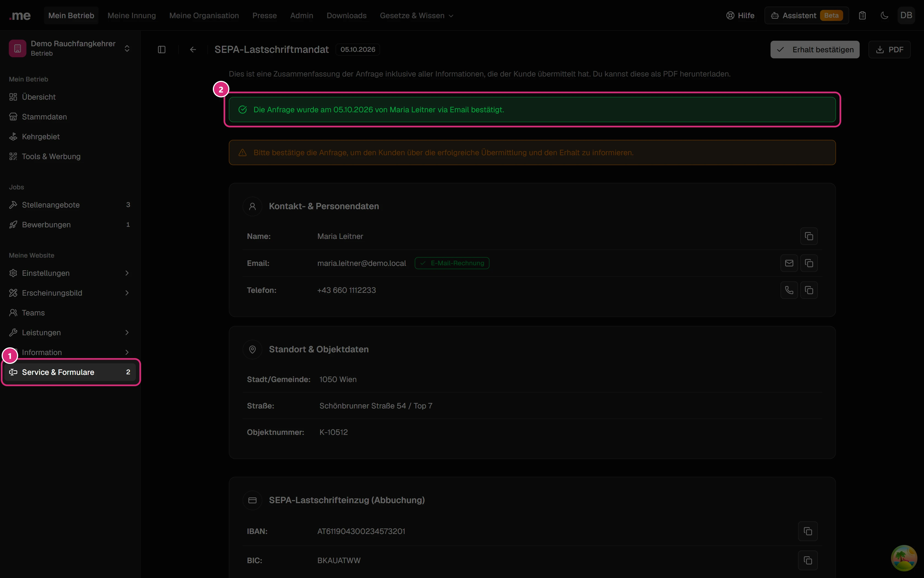Open the Assistent Beta button

[x=806, y=16]
